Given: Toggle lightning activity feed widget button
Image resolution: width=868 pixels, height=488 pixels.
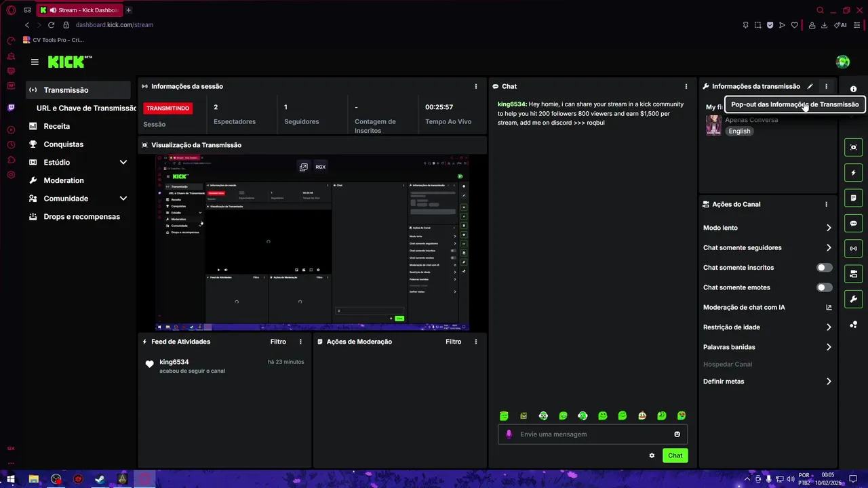Looking at the screenshot, I should click(853, 173).
